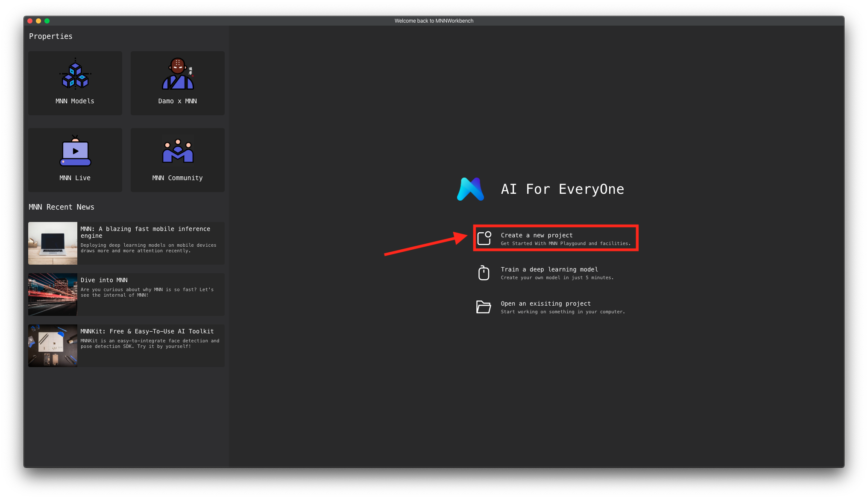Read 'MNN: A blazing fast mobile inference engine'

145,232
